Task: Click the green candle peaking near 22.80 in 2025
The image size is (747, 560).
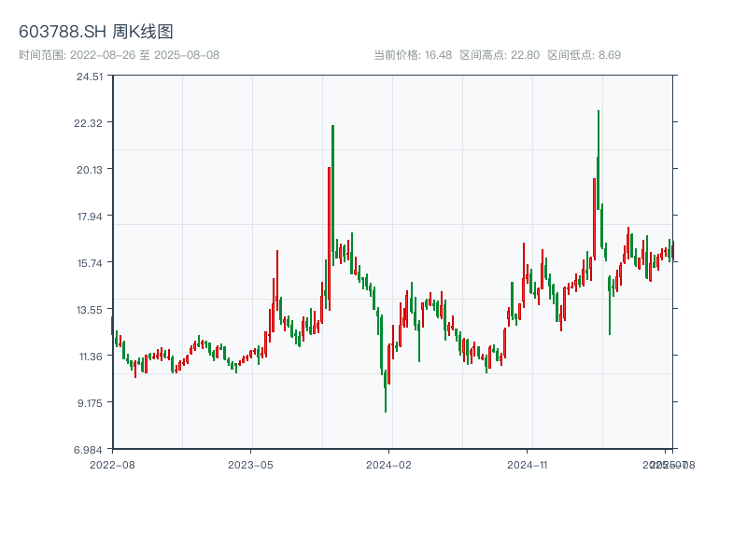Action: coord(599,159)
